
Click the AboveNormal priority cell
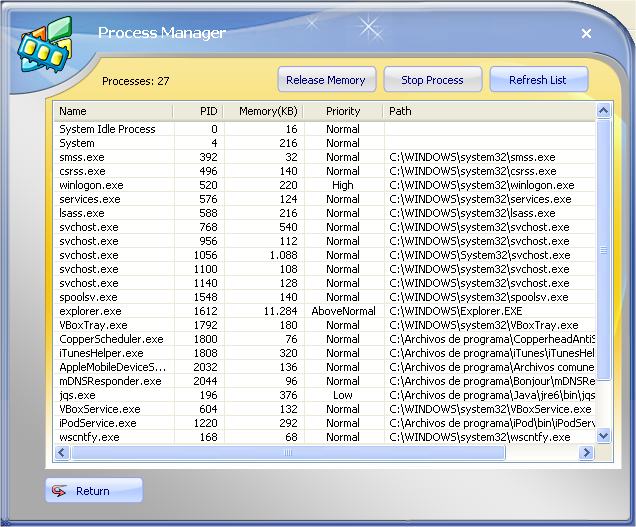click(x=343, y=311)
